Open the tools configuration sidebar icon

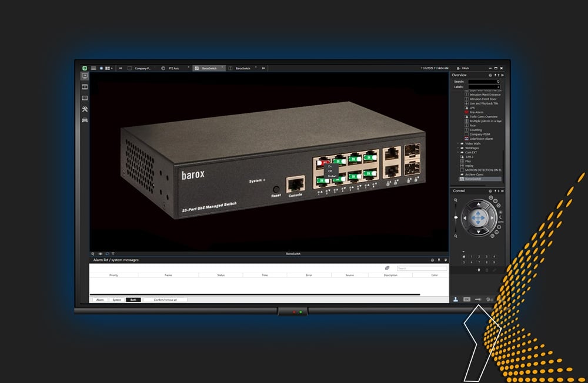[x=85, y=109]
